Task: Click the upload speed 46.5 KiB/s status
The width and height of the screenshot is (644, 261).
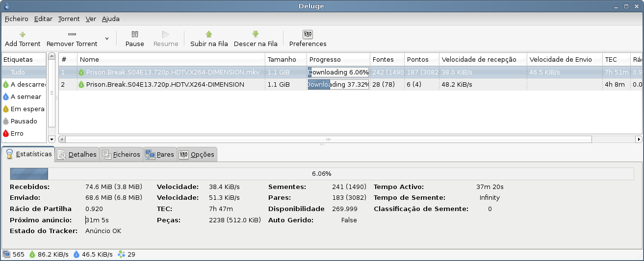Action: coord(93,254)
